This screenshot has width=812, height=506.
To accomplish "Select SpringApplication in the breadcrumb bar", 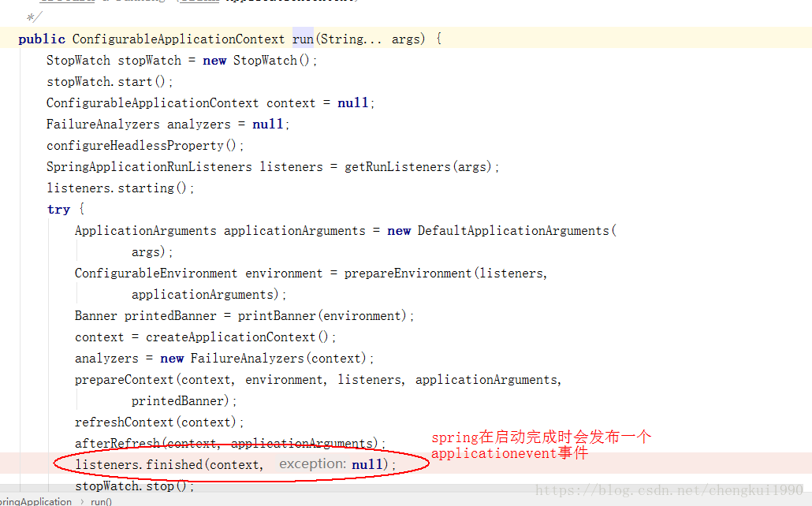I will tap(35, 501).
